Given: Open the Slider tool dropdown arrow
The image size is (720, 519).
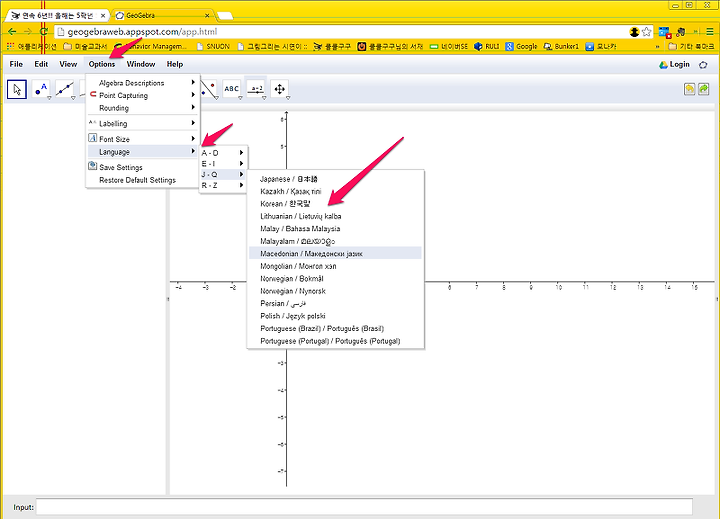Looking at the screenshot, I should pyautogui.click(x=264, y=98).
